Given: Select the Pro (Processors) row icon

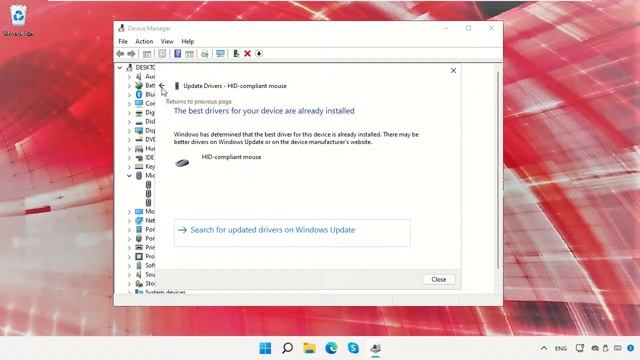Looking at the screenshot, I should coord(139,256).
